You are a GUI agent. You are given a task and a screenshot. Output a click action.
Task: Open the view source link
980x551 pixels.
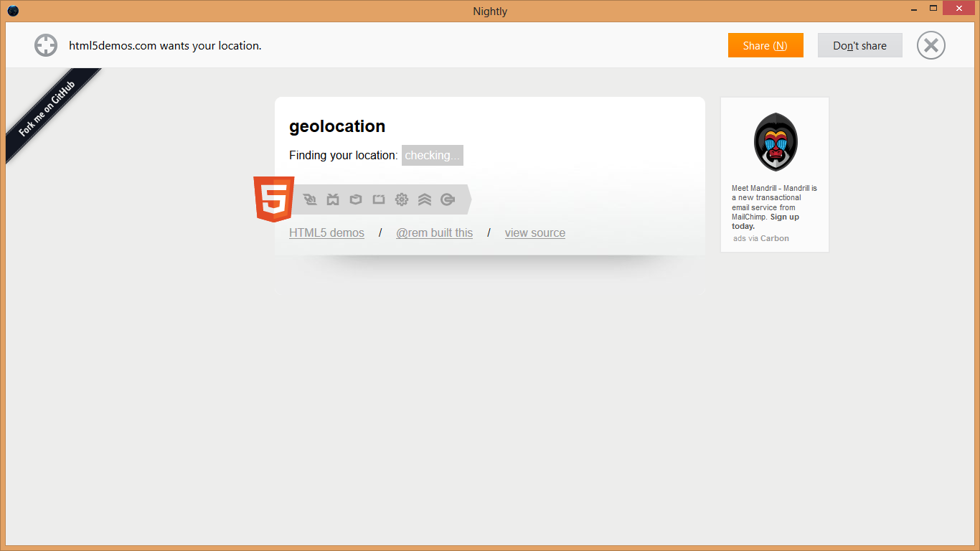click(x=534, y=232)
